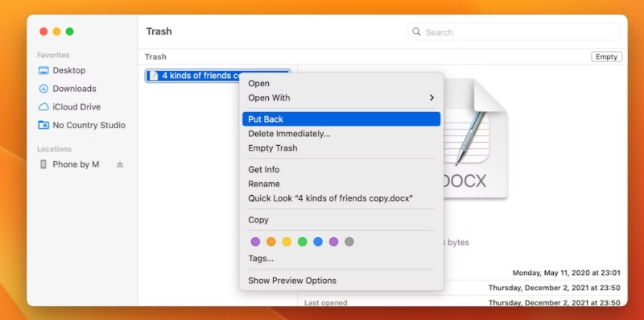The height and width of the screenshot is (320, 644).
Task: Click the Empty button in Trash bar
Action: [607, 56]
